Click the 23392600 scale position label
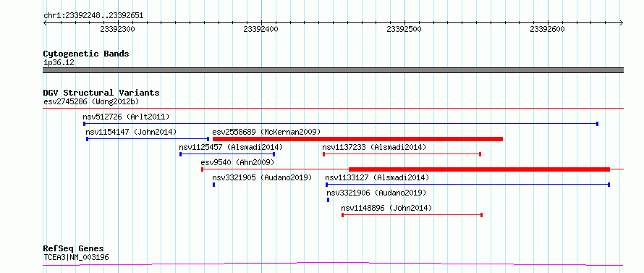The image size is (644, 273). coord(548,29)
